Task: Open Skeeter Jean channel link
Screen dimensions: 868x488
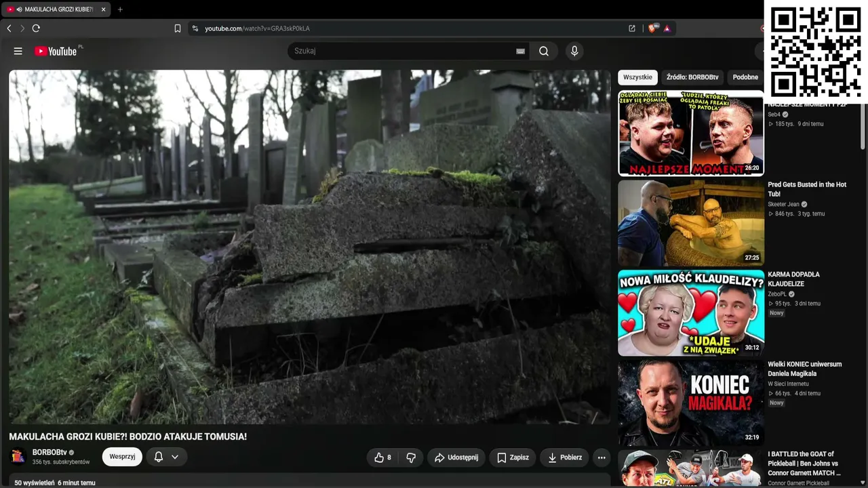Action: [783, 204]
